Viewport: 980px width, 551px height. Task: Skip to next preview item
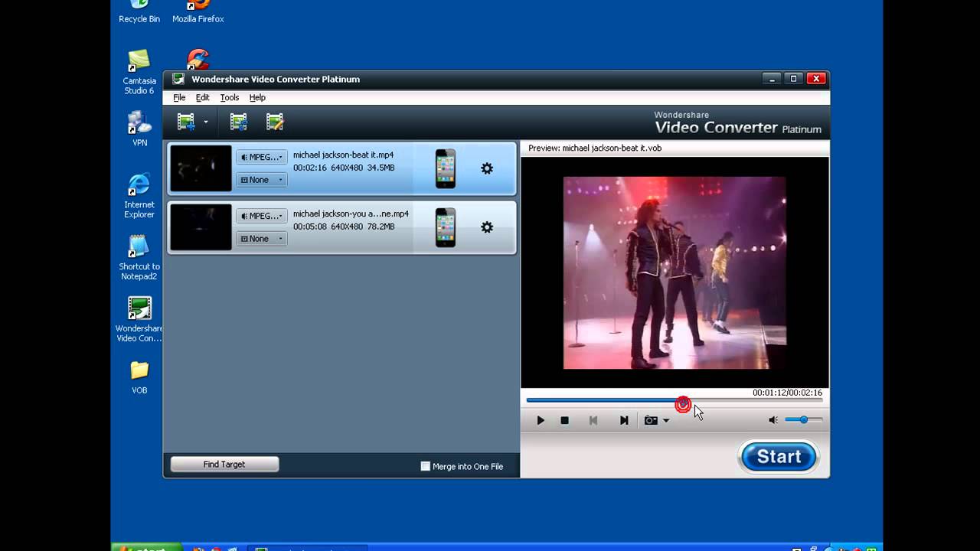pyautogui.click(x=624, y=420)
